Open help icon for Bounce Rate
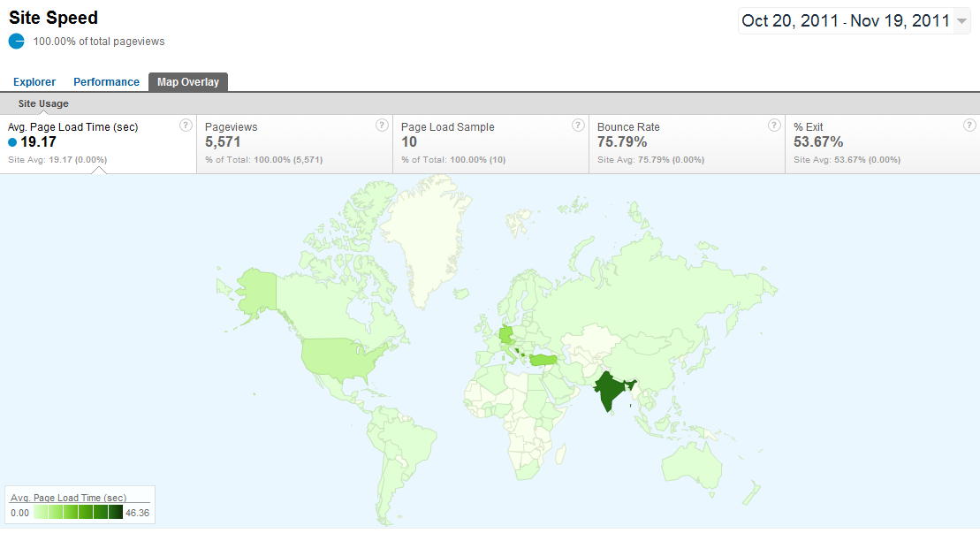This screenshot has height=541, width=980. (x=774, y=126)
